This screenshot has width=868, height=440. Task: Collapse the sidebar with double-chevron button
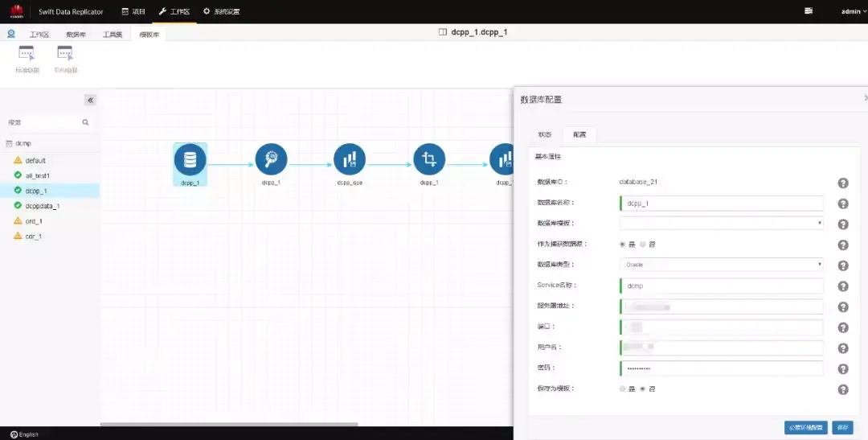pyautogui.click(x=90, y=100)
